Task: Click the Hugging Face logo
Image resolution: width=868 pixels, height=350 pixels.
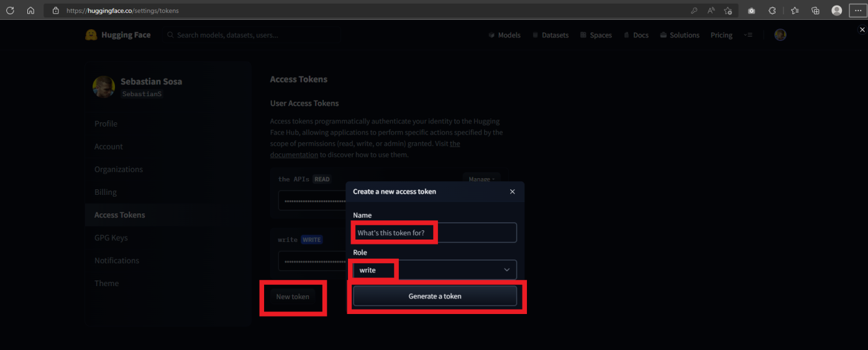Action: [x=118, y=35]
